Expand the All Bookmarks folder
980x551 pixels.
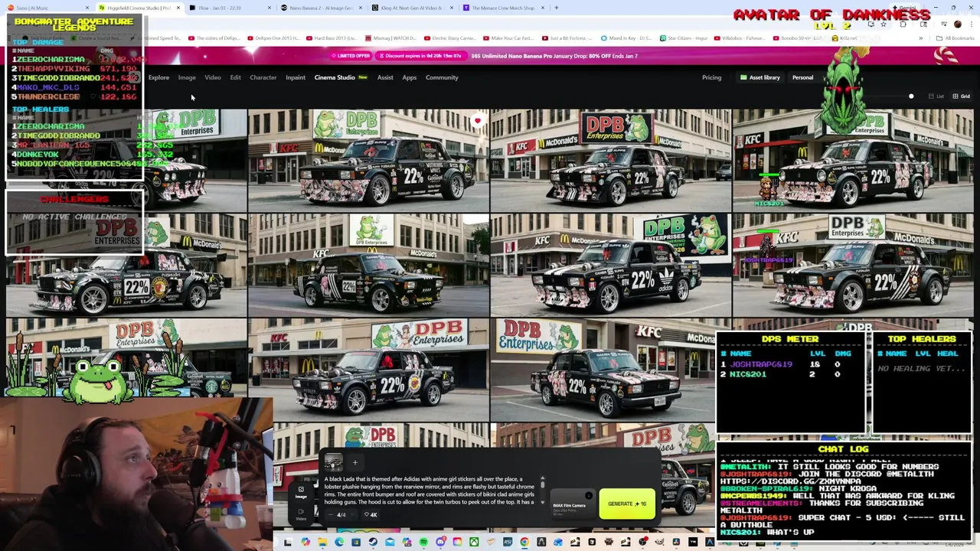click(x=955, y=38)
